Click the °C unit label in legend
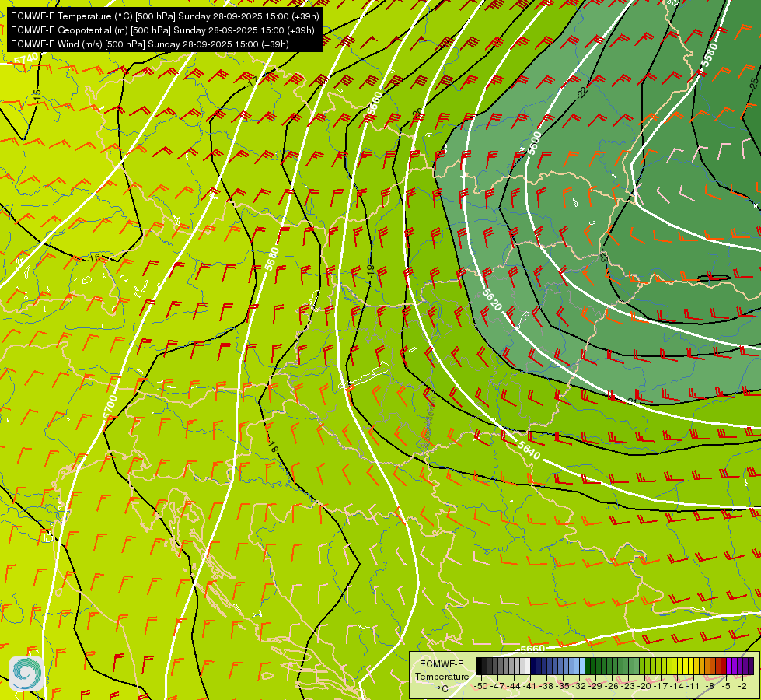This screenshot has height=700, width=761. (442, 688)
